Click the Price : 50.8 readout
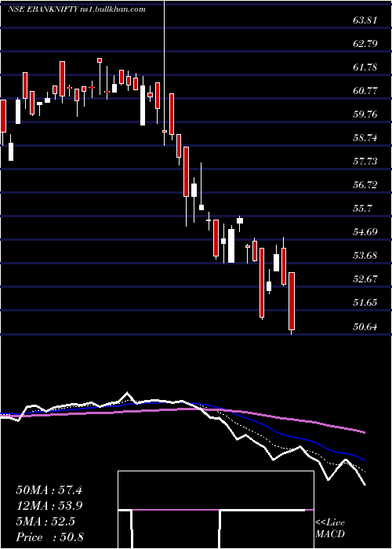The width and height of the screenshot is (392, 549). (x=49, y=537)
